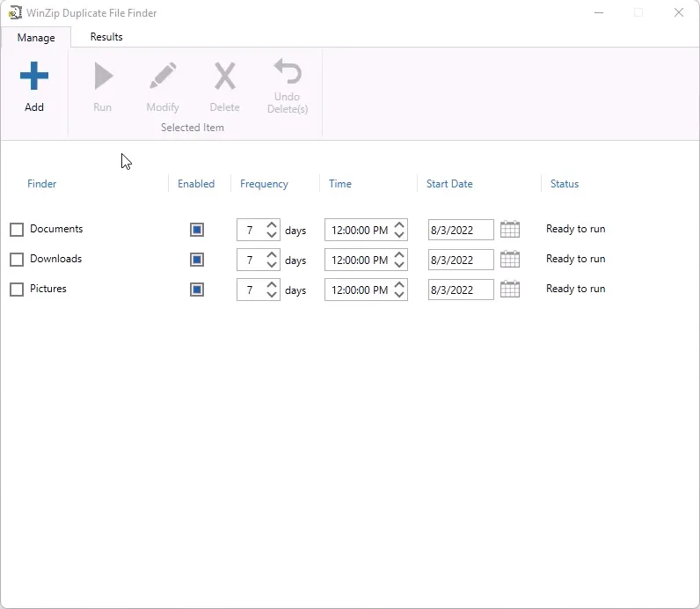Screen dimensions: 700x609
Task: Click the Delete X icon
Action: pos(224,76)
